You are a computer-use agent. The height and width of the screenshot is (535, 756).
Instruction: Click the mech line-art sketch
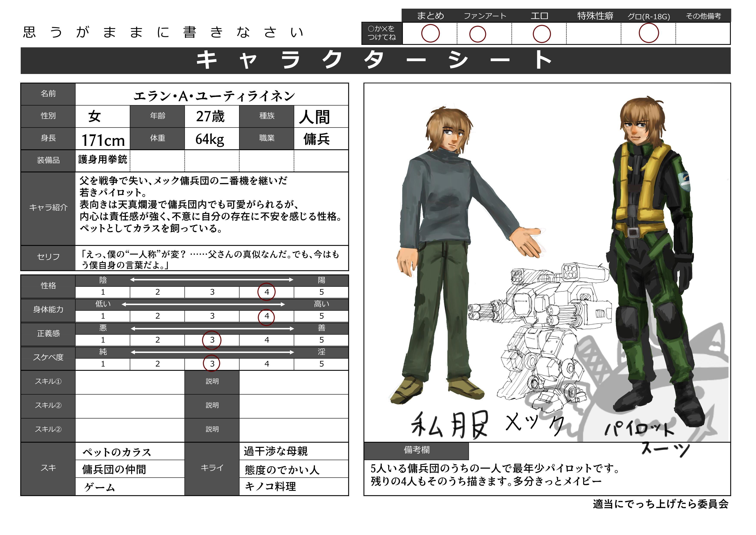[x=540, y=329]
